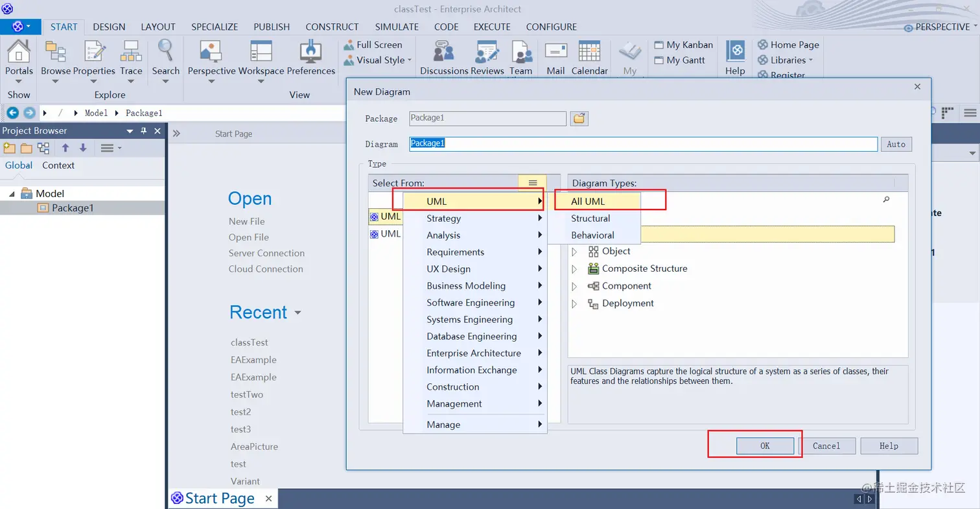Click the Auto button beside the Diagram field
Viewport: 980px width, 509px height.
click(896, 144)
